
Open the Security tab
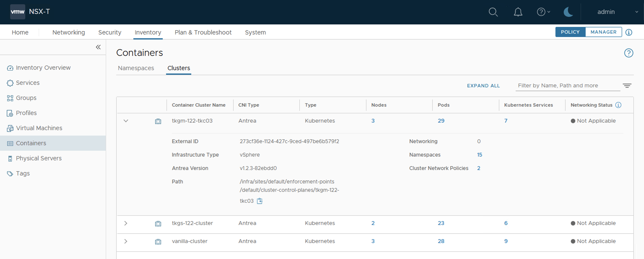click(x=109, y=32)
